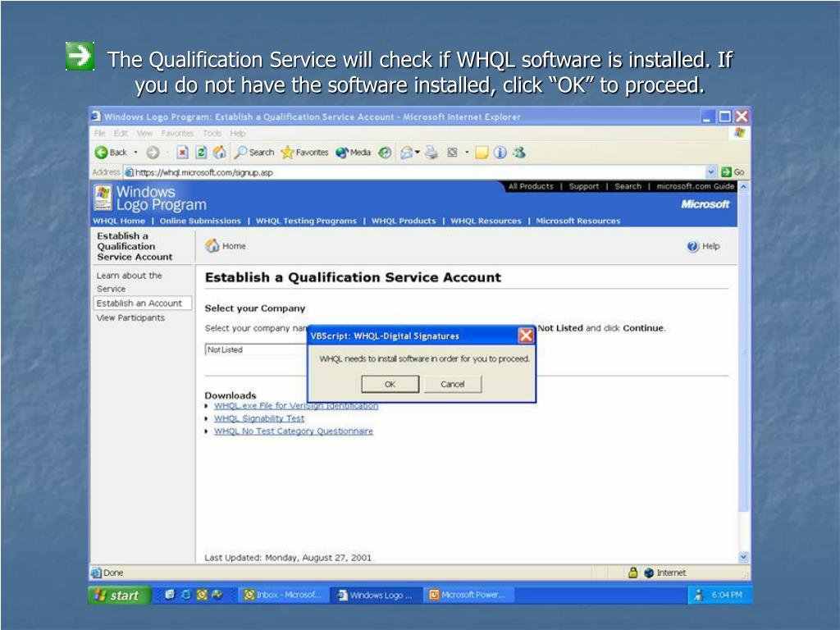
Task: Open the Windows start button
Action: [x=120, y=596]
